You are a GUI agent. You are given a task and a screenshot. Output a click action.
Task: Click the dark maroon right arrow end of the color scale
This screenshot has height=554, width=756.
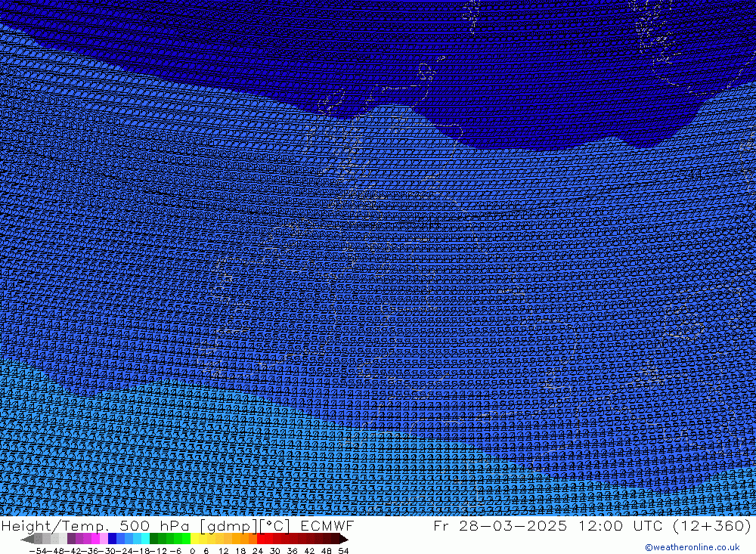tap(343, 539)
